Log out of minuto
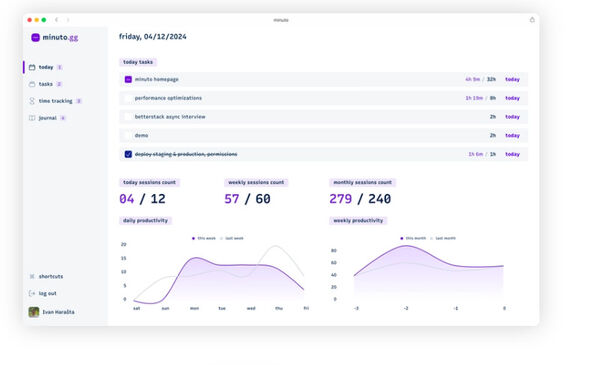The image size is (600, 365). click(x=47, y=293)
